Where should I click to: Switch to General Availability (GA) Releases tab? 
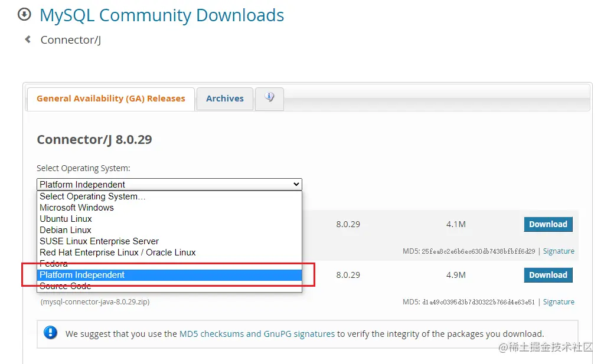coord(111,99)
